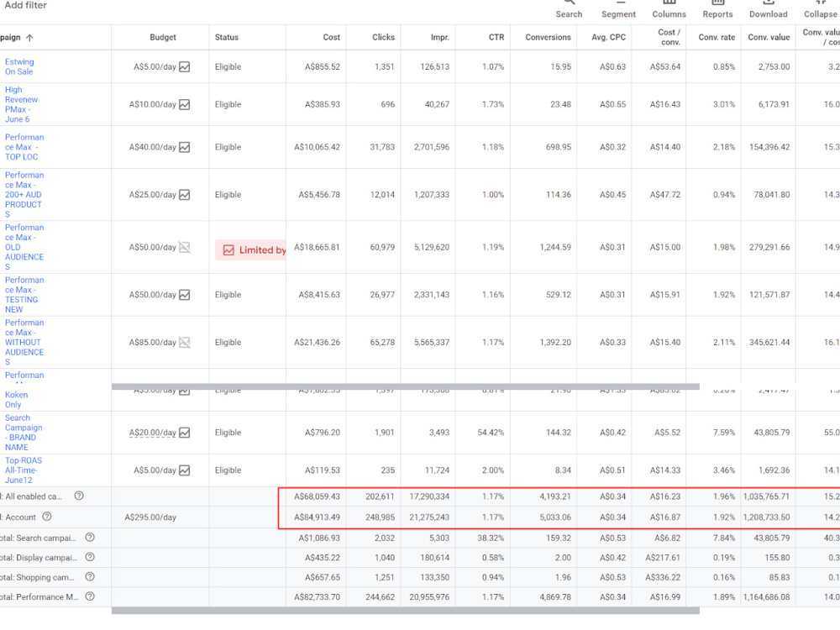Open Top-ROAS All-Time-June12 campaign

click(24, 470)
